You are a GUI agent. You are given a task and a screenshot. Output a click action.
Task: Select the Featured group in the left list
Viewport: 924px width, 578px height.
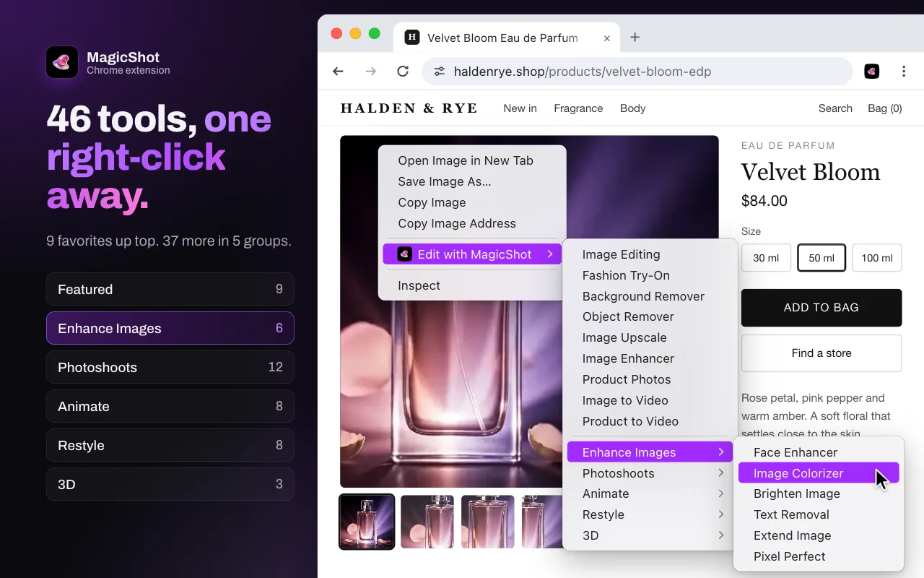[170, 289]
